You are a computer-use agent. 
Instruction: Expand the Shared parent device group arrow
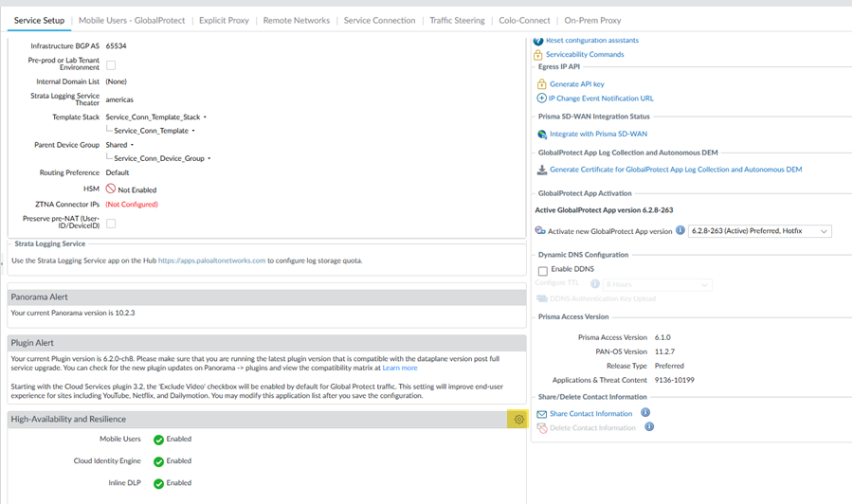click(132, 145)
